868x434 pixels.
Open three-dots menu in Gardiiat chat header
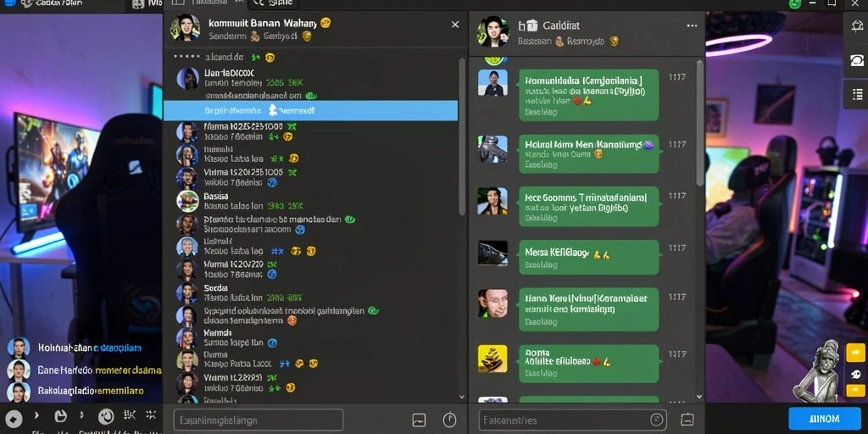click(692, 25)
